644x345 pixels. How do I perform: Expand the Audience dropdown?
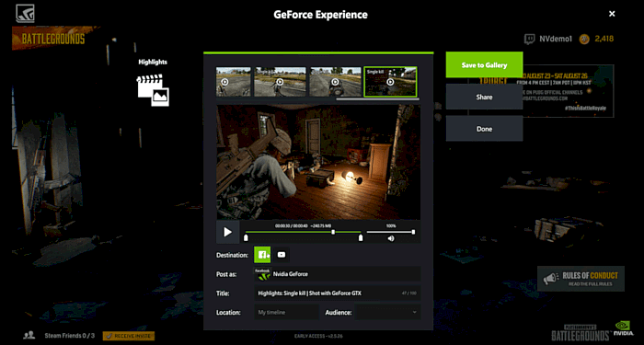[x=387, y=312]
